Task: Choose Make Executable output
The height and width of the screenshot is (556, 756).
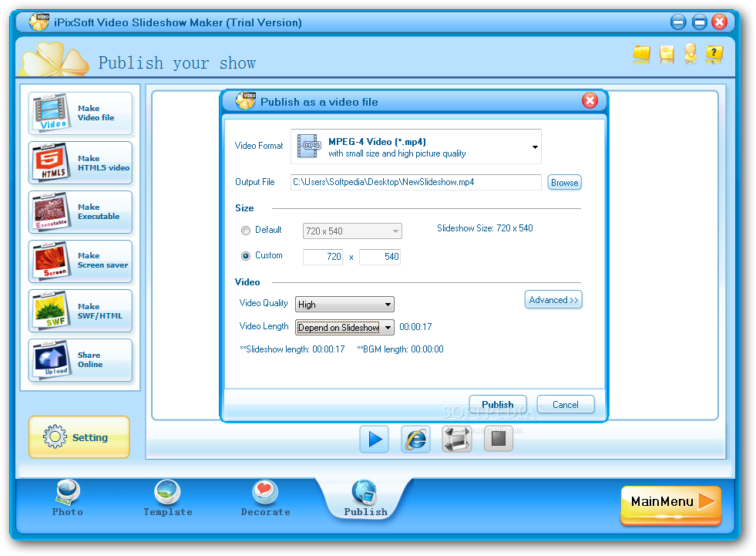Action: tap(80, 212)
